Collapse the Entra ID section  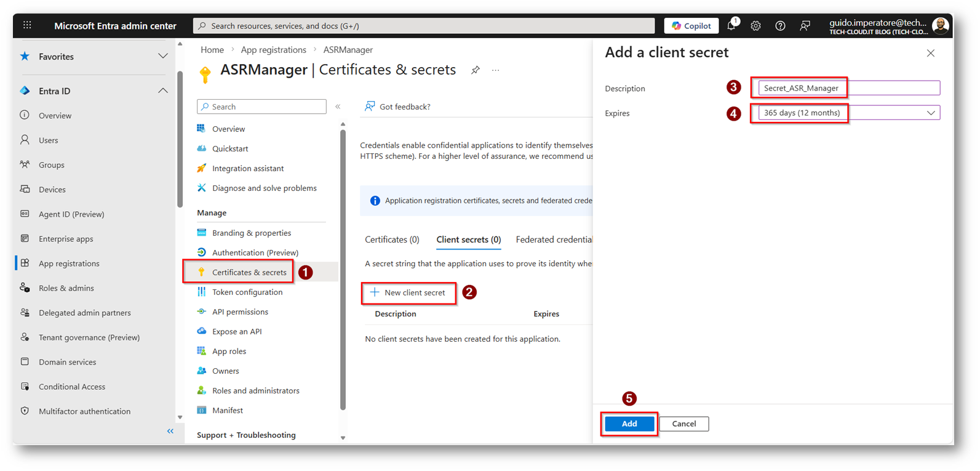pyautogui.click(x=162, y=91)
